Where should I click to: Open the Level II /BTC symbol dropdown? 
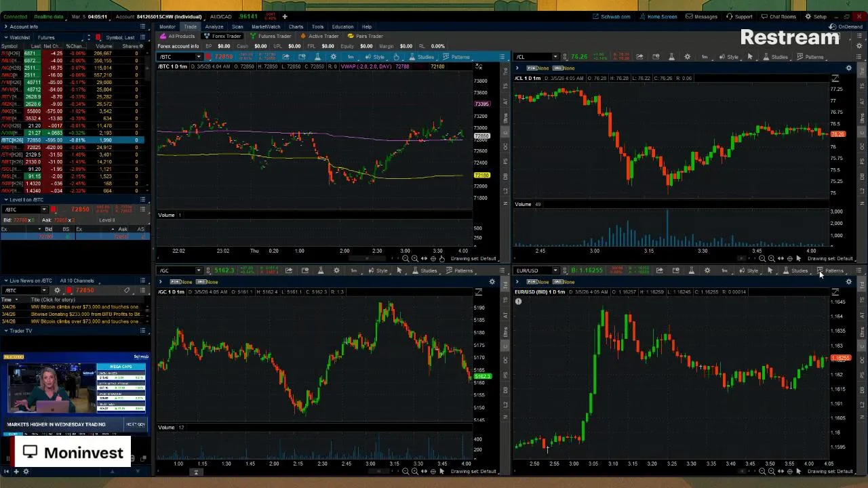click(x=44, y=209)
